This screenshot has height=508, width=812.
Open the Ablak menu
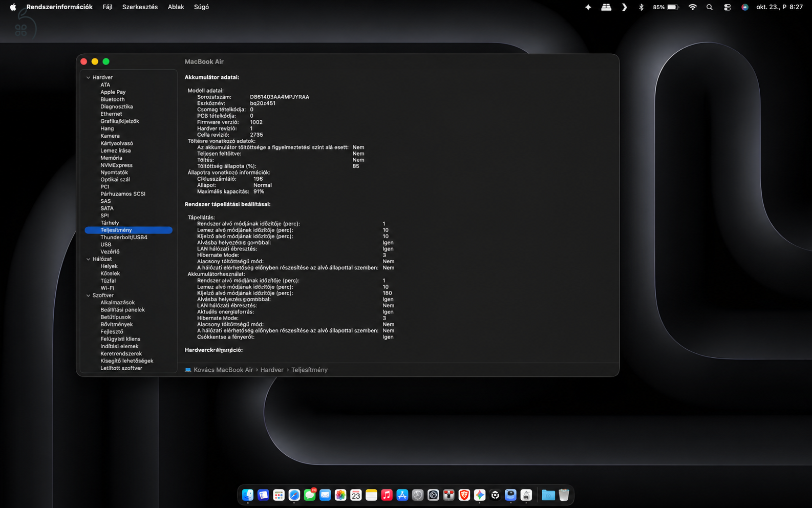(176, 7)
